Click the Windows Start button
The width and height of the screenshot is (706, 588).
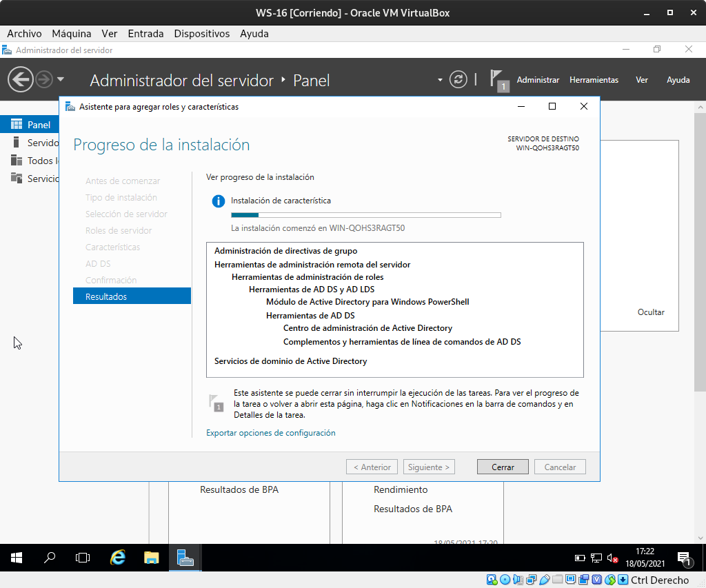coord(17,558)
